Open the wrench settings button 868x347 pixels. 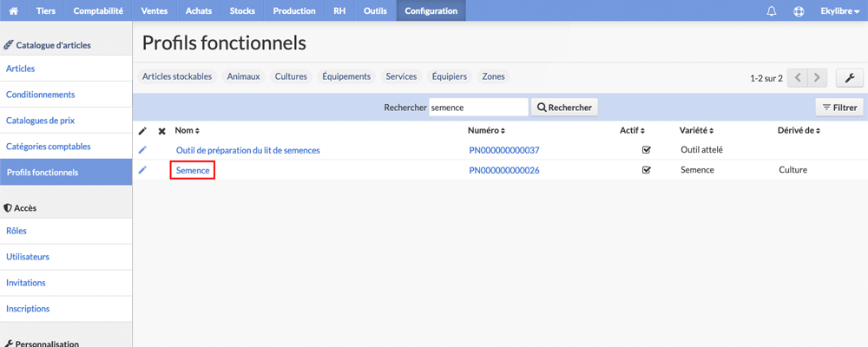[850, 78]
